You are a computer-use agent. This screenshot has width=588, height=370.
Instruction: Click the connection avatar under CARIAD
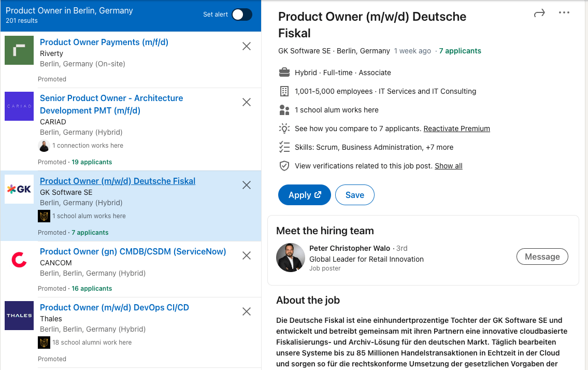[44, 146]
